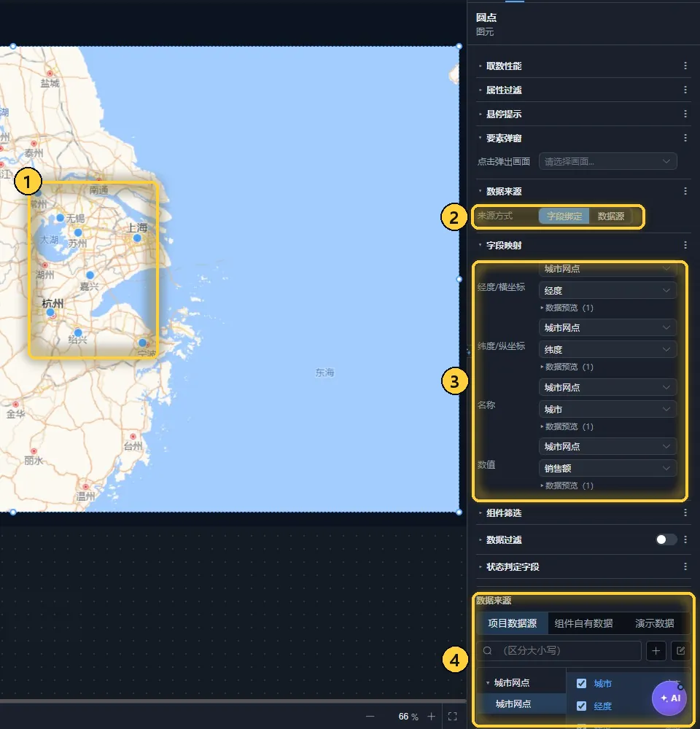Open the 经度 field dropdown
Viewport: 700px width, 729px height.
tap(607, 291)
